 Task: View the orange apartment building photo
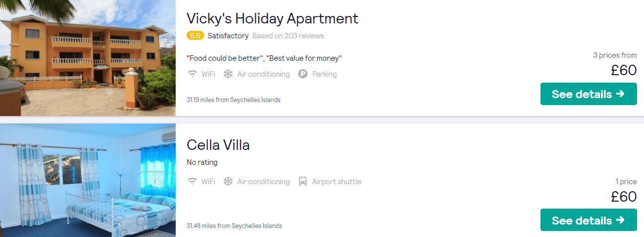[88, 58]
